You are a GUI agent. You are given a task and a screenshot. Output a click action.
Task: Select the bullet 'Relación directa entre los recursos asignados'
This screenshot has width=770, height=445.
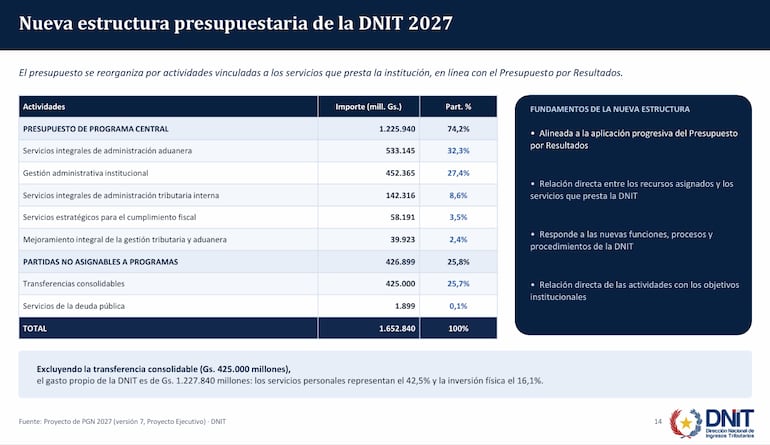click(632, 190)
